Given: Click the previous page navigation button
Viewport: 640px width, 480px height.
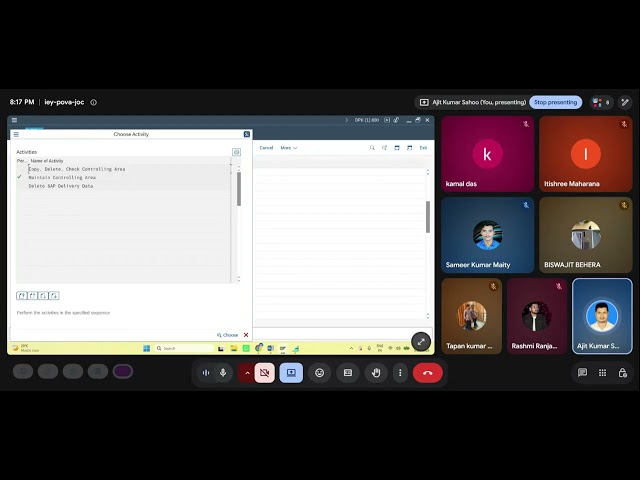Looking at the screenshot, I should click(x=33, y=296).
